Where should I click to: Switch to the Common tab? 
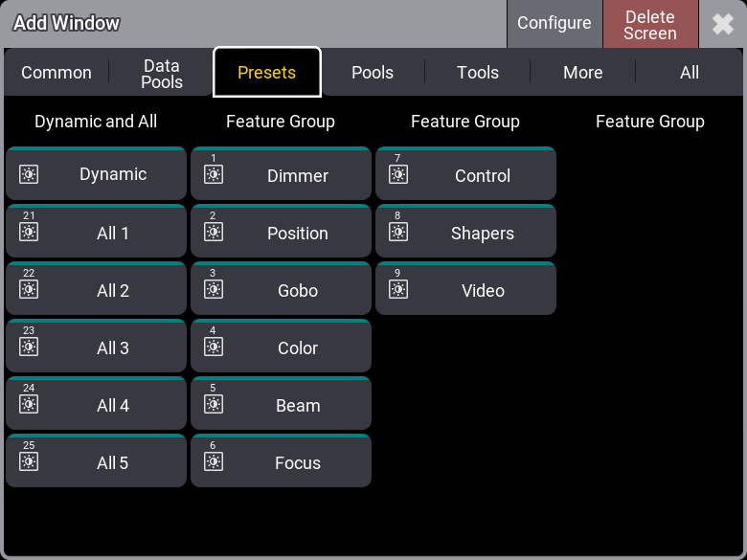(x=57, y=73)
